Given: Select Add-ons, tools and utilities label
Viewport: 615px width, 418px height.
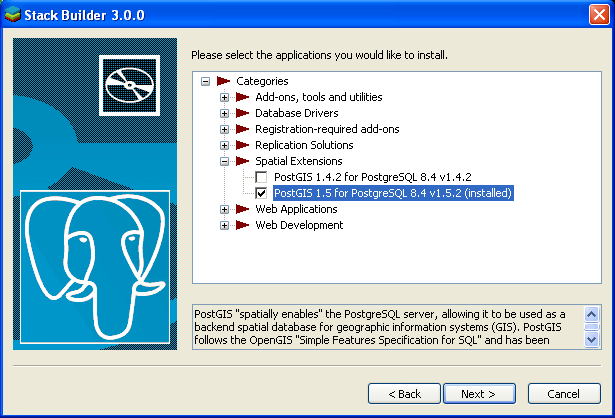Looking at the screenshot, I should click(318, 97).
